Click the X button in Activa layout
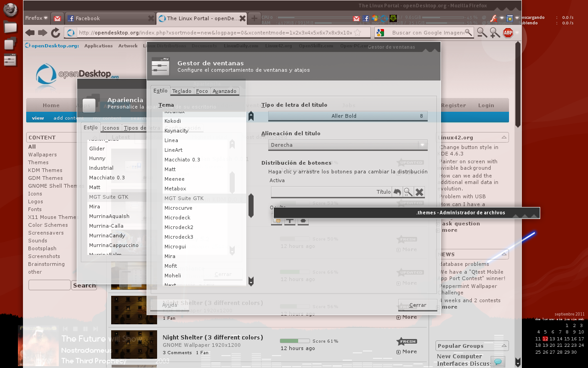The width and height of the screenshot is (588, 368). coord(419,192)
